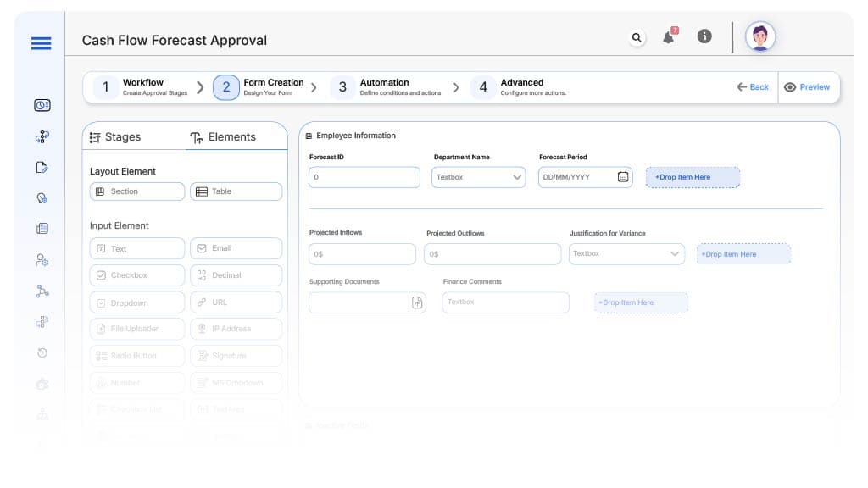Select the Radio Button element

(x=136, y=356)
